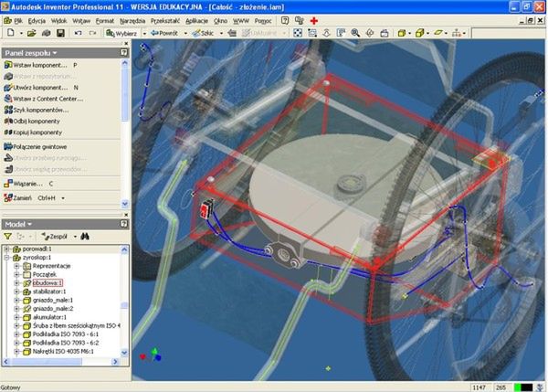Click the Zoom All icon
Viewport: 548px width, 392px height.
point(298,33)
